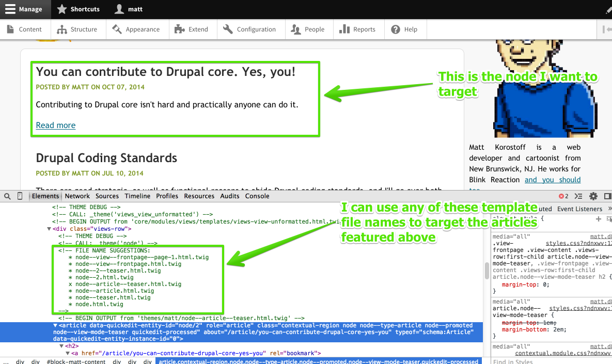Open the Configuration admin section
This screenshot has height=364, width=612.
(x=250, y=29)
